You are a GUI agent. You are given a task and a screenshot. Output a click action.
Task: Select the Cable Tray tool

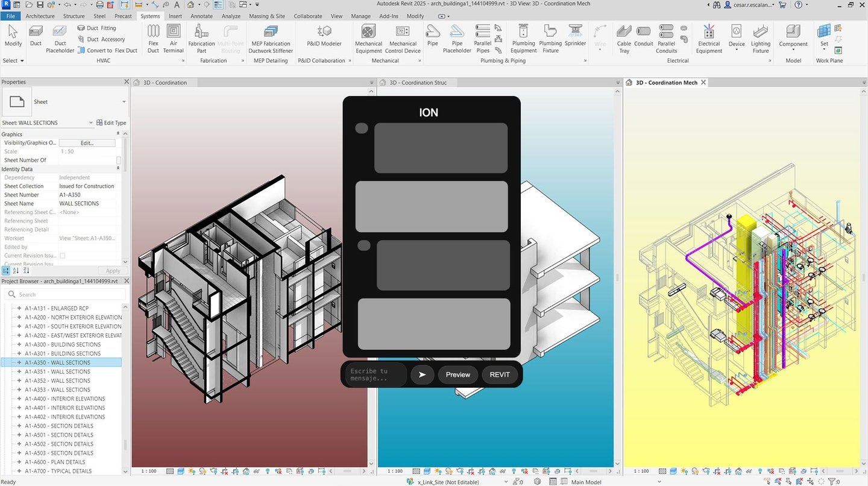(624, 39)
